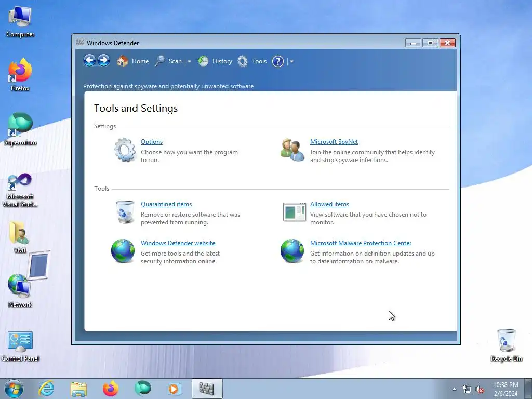Open Internet Explorer from the taskbar
Viewport: 532px width, 399px height.
pyautogui.click(x=46, y=389)
